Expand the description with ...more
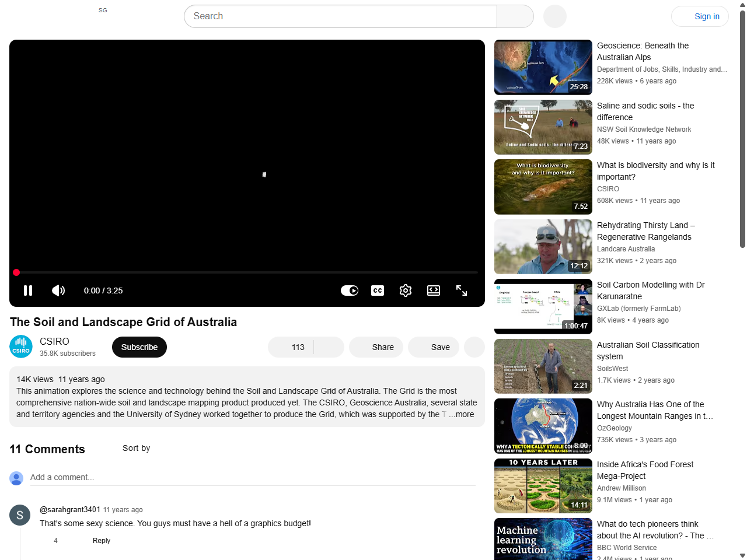 click(x=462, y=414)
